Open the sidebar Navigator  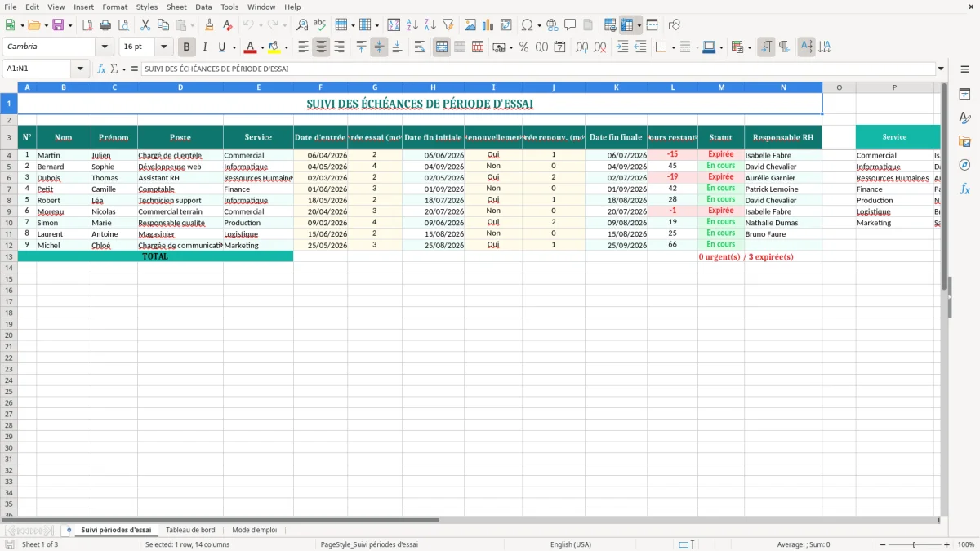(964, 165)
